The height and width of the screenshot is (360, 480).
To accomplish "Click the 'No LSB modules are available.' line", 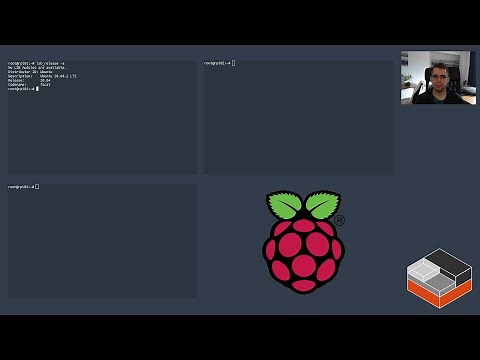I will 37,68.
